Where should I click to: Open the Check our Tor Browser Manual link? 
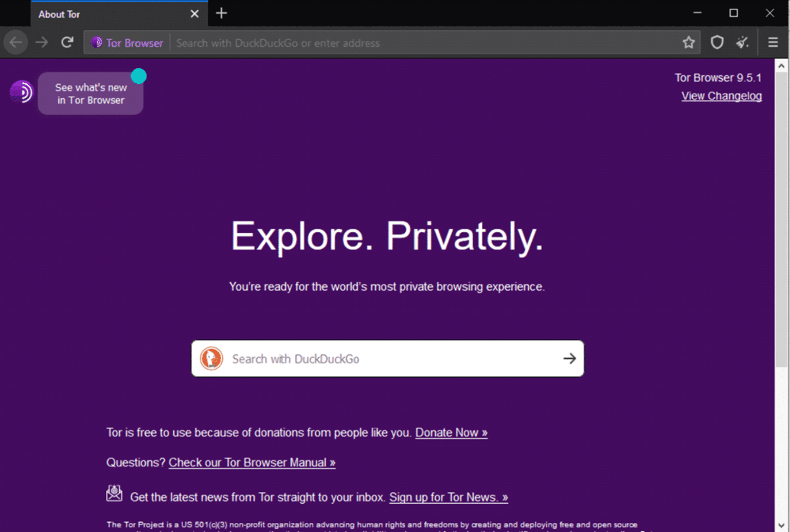[x=252, y=463]
